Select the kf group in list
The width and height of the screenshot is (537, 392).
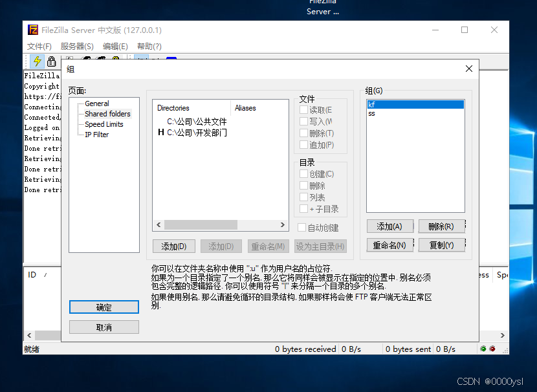point(415,104)
